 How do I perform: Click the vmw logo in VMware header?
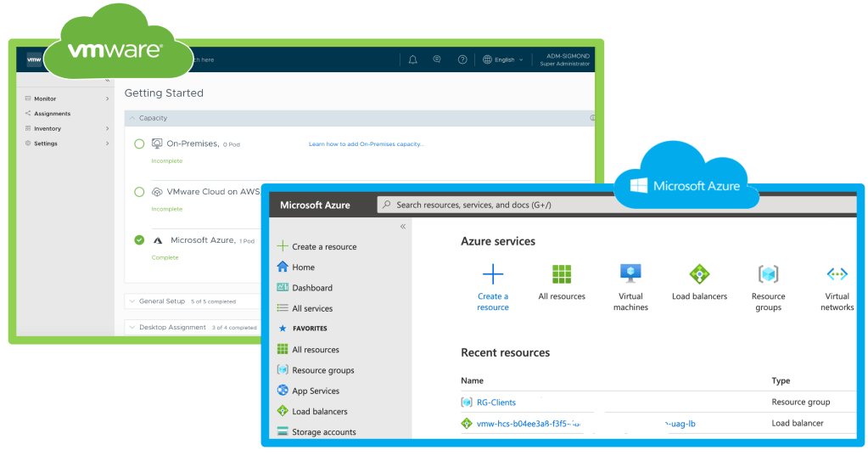(34, 59)
